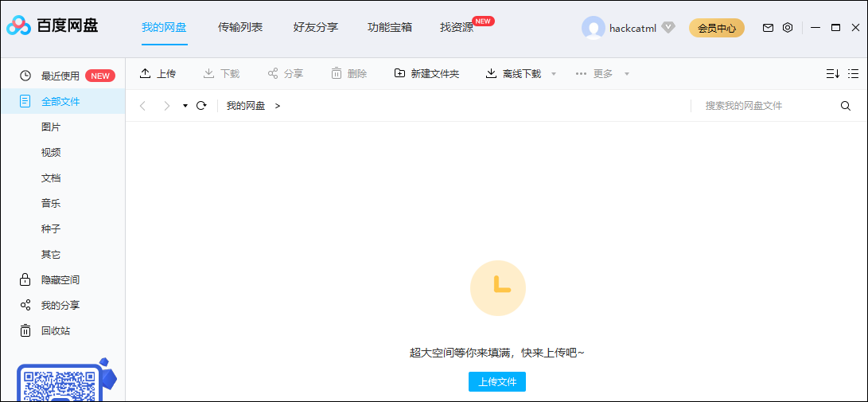Click the trash icon beside 删除
This screenshot has width=868, height=402.
pos(336,73)
